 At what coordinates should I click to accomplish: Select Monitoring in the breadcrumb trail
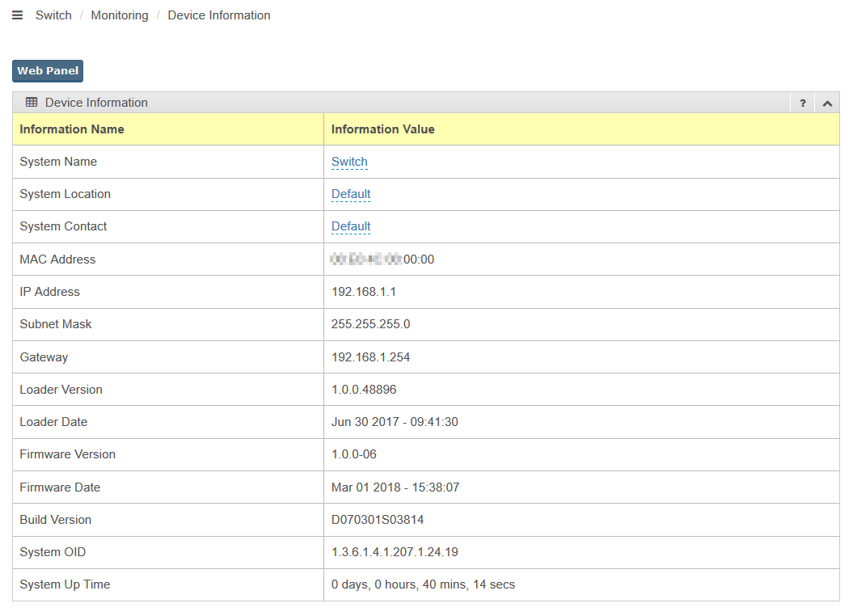(119, 15)
